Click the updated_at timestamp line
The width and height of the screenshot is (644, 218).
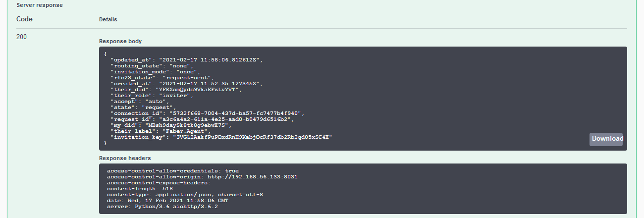(x=186, y=60)
